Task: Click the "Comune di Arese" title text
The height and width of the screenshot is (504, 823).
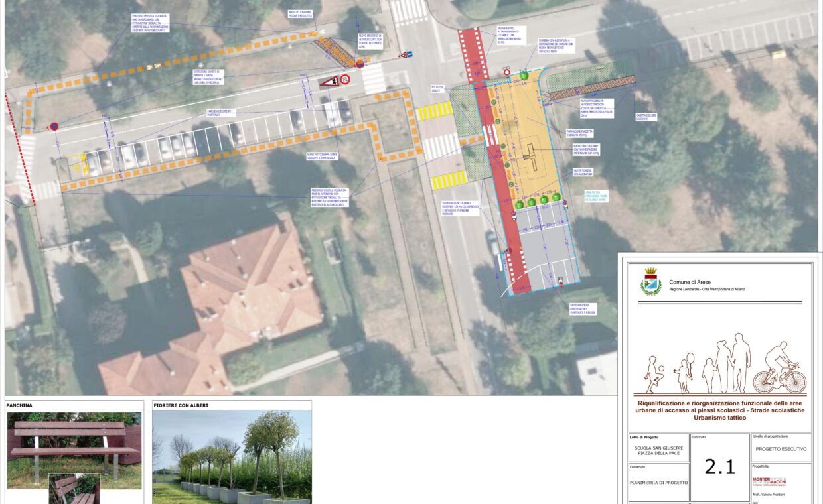Action: click(x=690, y=282)
